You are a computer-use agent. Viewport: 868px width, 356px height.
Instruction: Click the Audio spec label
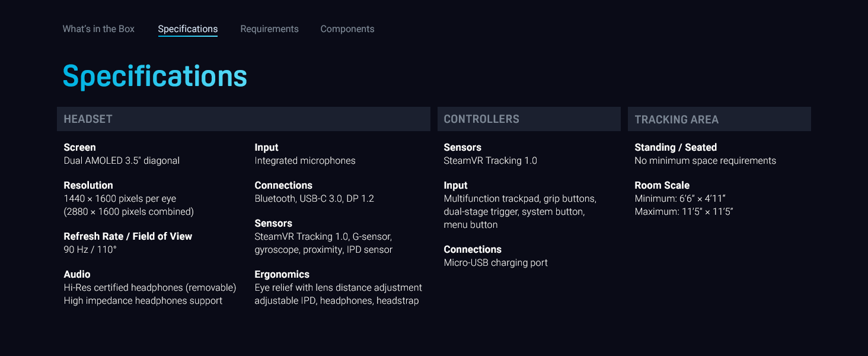(77, 274)
